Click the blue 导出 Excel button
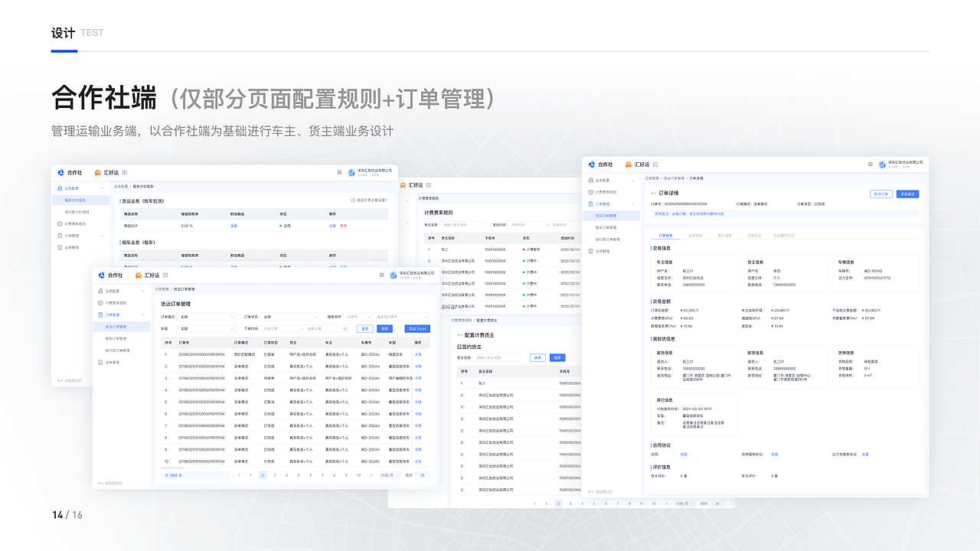Viewport: 980px width, 551px height. (x=416, y=328)
